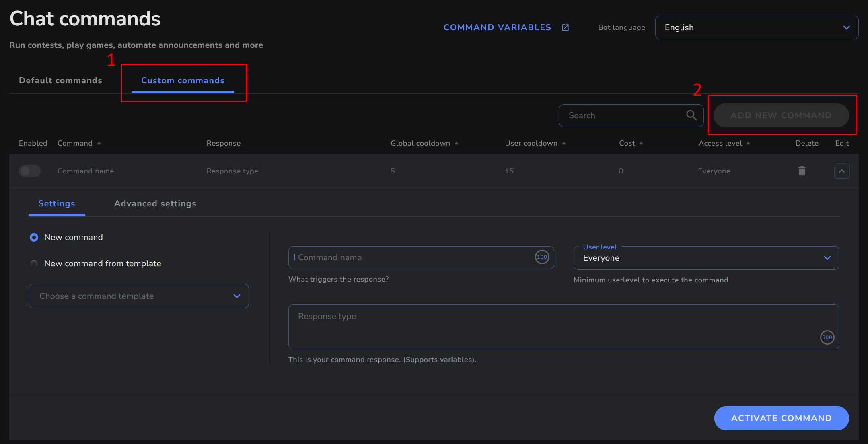868x444 pixels.
Task: Open the Bot language dropdown
Action: tap(756, 27)
